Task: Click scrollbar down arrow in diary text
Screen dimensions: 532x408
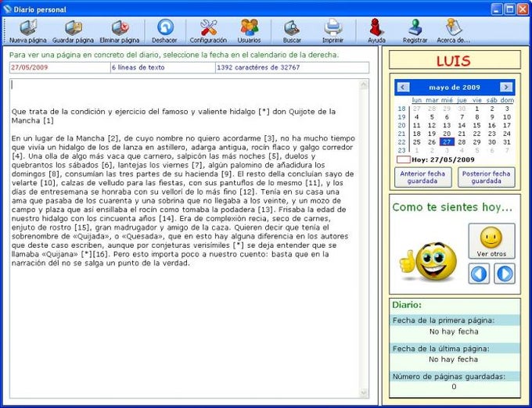Action: click(x=364, y=392)
